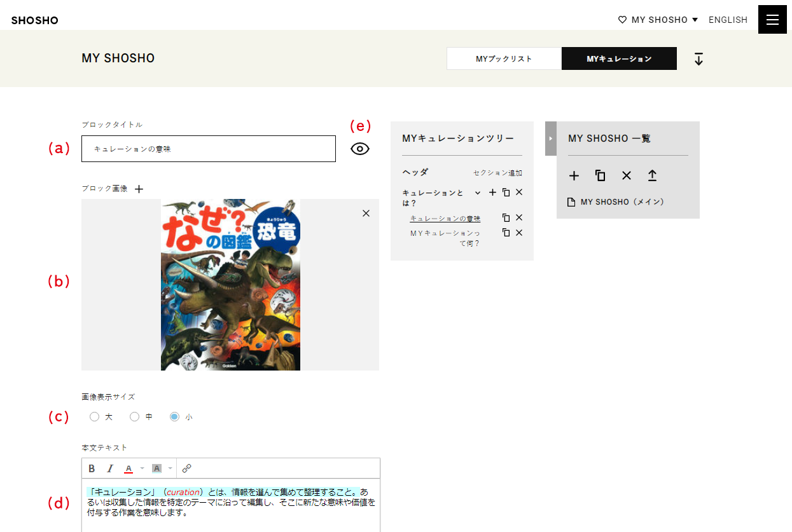The height and width of the screenshot is (532, 792).
Task: Toggle italic formatting
Action: [x=110, y=468]
